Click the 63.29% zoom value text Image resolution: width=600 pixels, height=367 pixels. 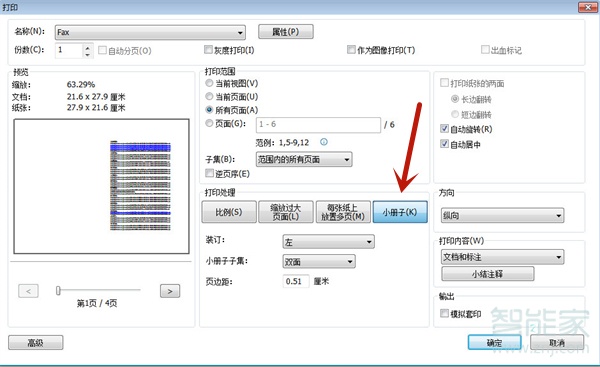click(81, 85)
